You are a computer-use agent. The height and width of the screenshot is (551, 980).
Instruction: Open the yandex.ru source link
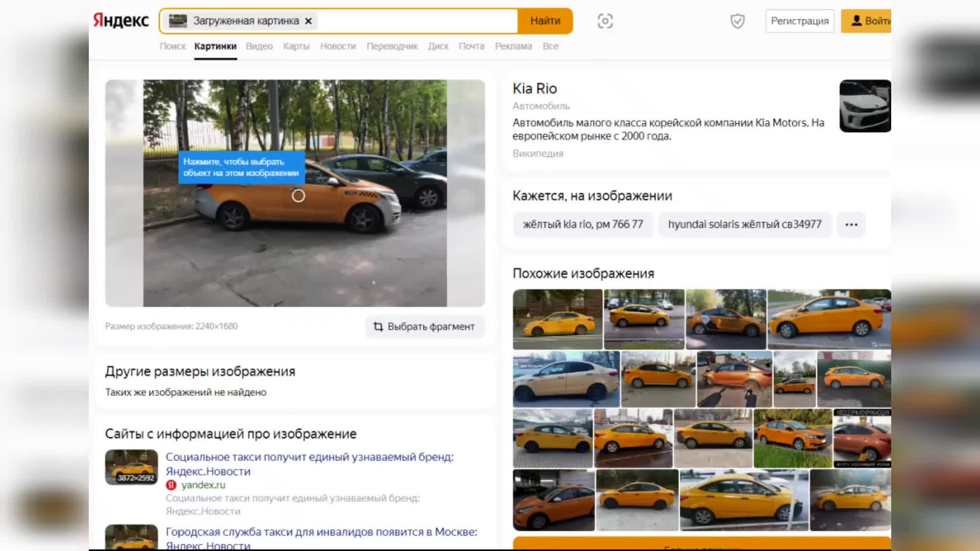point(203,485)
